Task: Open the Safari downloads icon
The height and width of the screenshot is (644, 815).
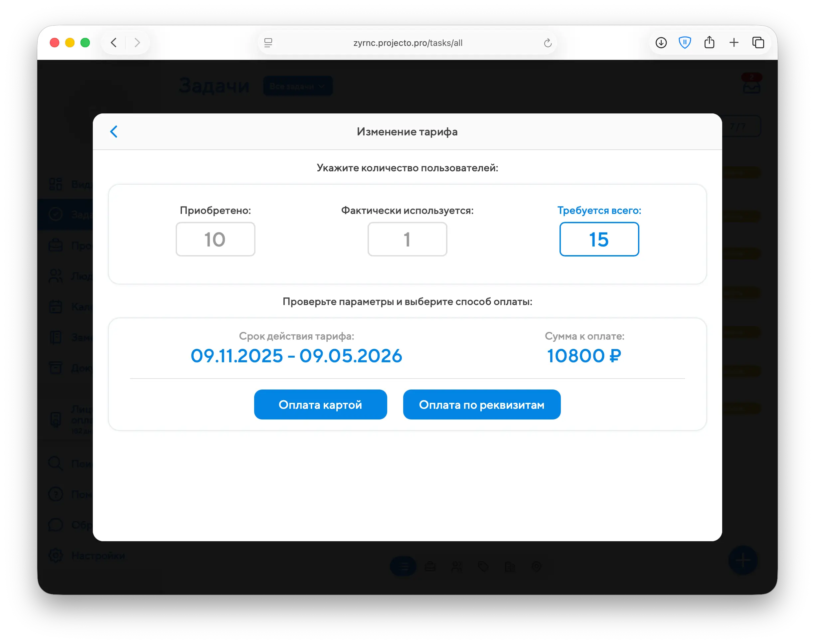Action: 661,43
